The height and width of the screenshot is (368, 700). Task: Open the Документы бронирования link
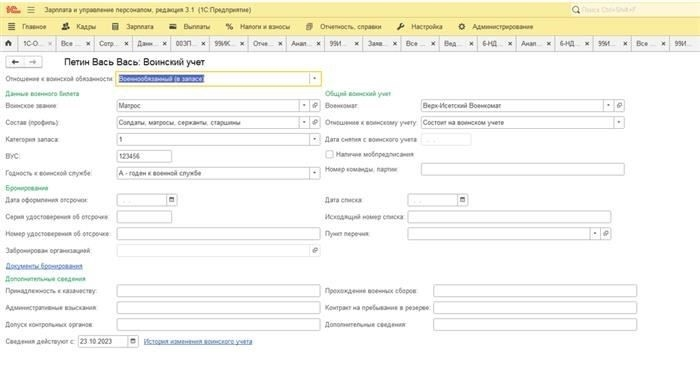pyautogui.click(x=44, y=266)
